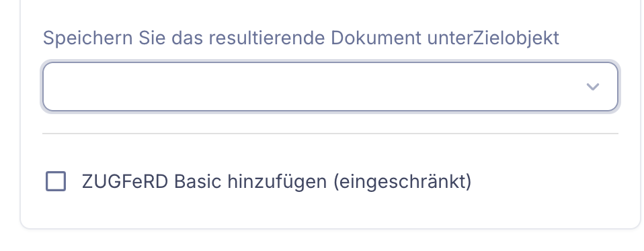Viewport: 644px width, 251px height.
Task: Focus the empty target object combo box
Action: pos(330,87)
